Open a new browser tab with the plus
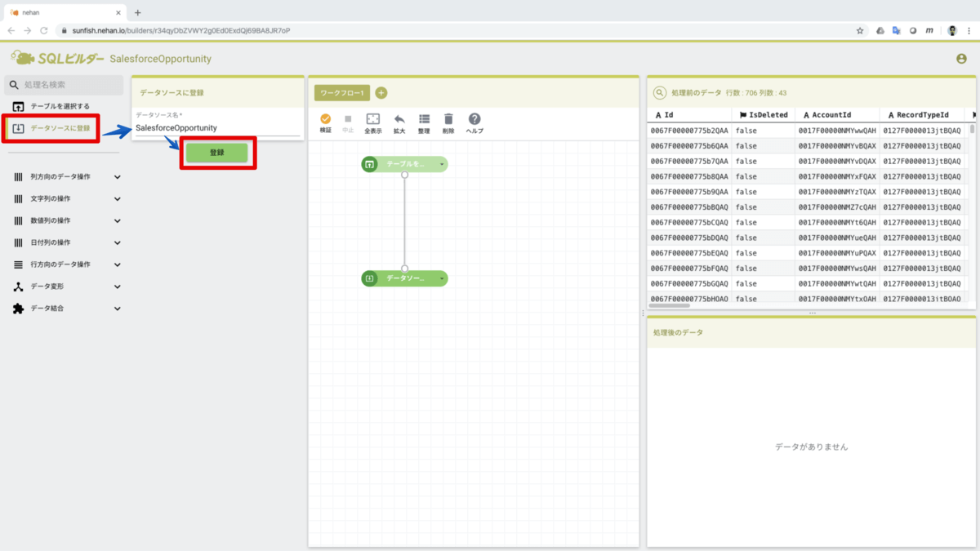This screenshot has width=980, height=551. point(137,12)
